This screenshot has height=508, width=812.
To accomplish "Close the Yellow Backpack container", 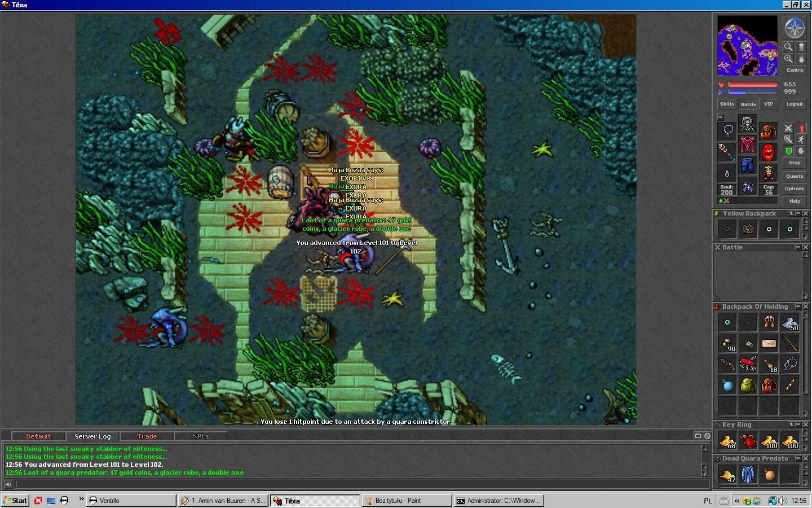I will click(x=806, y=213).
